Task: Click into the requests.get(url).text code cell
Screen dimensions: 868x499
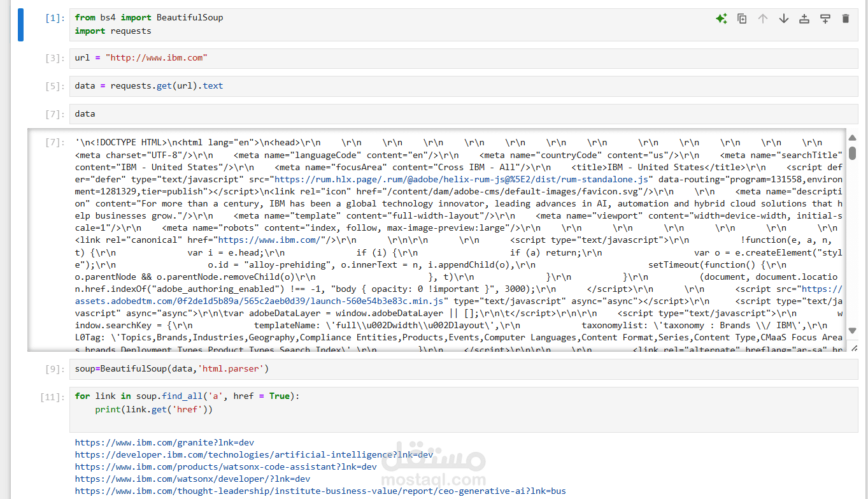Action: 464,86
